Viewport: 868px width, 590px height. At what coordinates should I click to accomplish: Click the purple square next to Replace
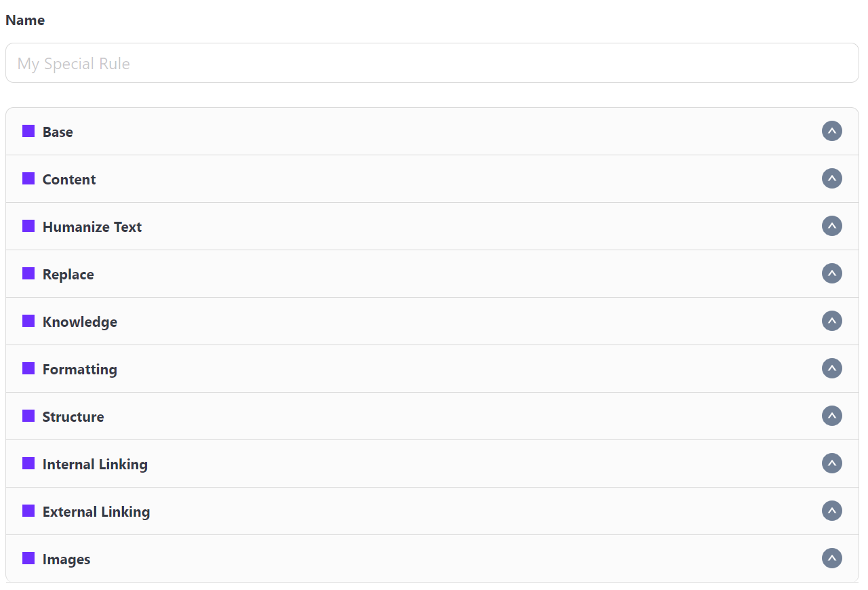click(28, 273)
